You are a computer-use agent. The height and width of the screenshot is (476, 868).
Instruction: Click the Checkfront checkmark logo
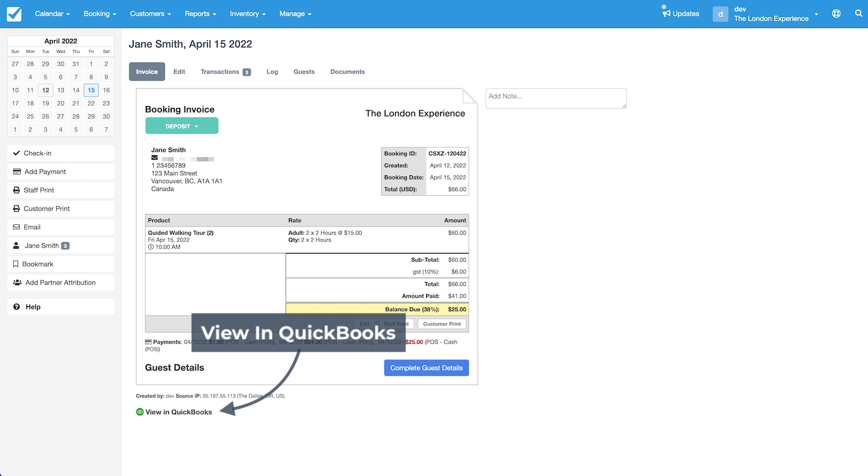point(14,13)
